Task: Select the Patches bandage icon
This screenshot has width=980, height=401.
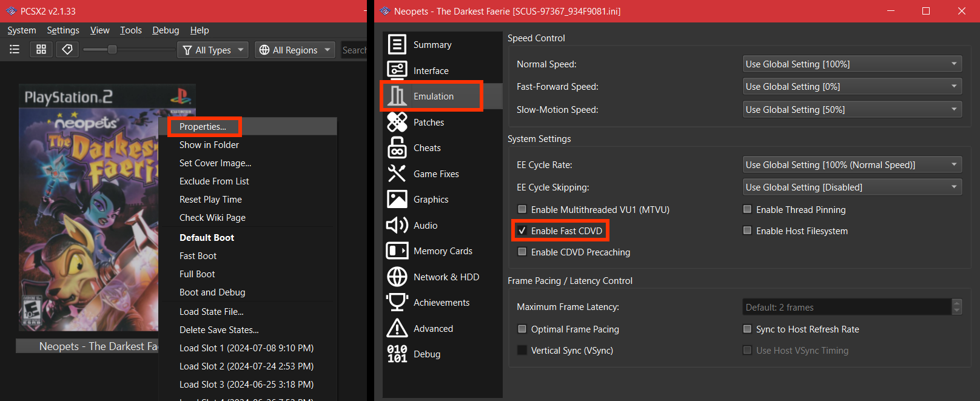Action: point(397,122)
